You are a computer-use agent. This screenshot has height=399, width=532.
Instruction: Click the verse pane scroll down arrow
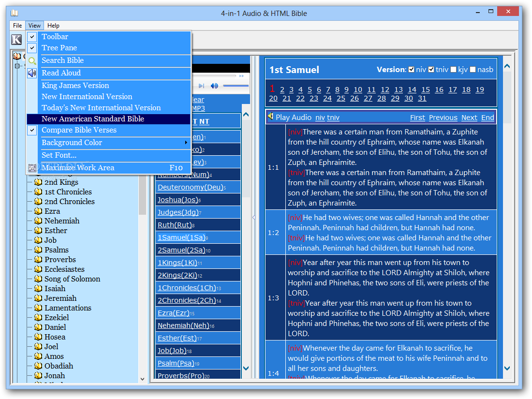(x=507, y=368)
